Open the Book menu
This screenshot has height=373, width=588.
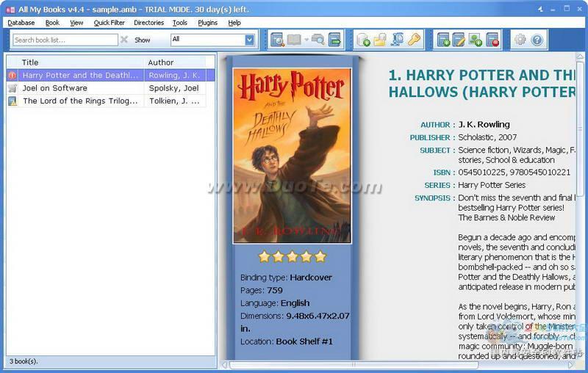pyautogui.click(x=52, y=23)
